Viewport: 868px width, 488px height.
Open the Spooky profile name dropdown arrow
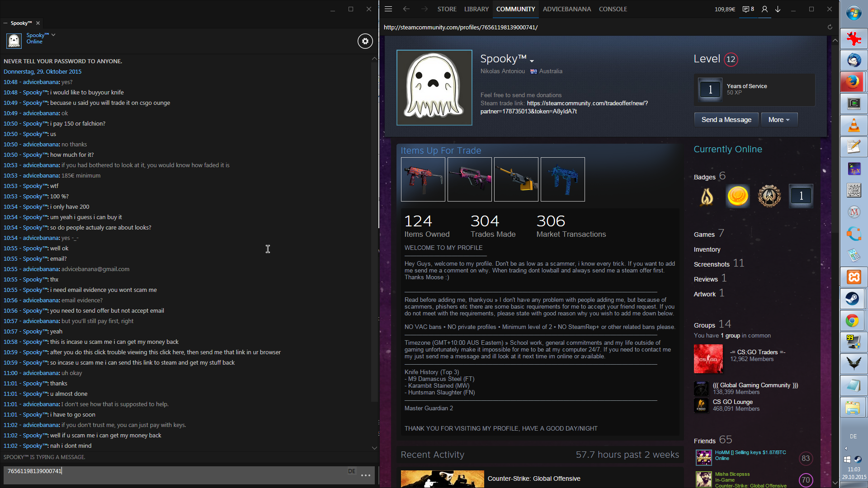point(532,61)
